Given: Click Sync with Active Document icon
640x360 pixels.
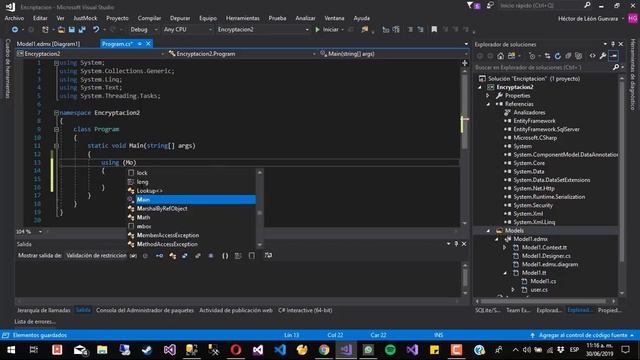Looking at the screenshot, I should coord(547,56).
